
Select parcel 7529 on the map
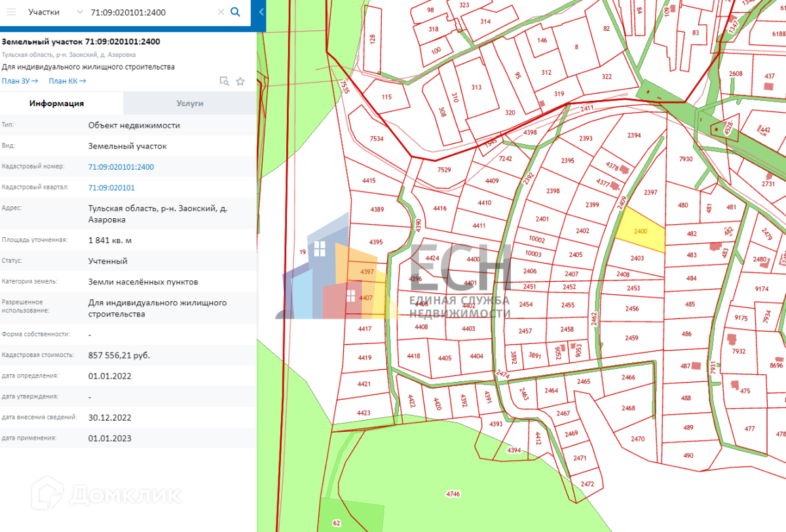444,170
